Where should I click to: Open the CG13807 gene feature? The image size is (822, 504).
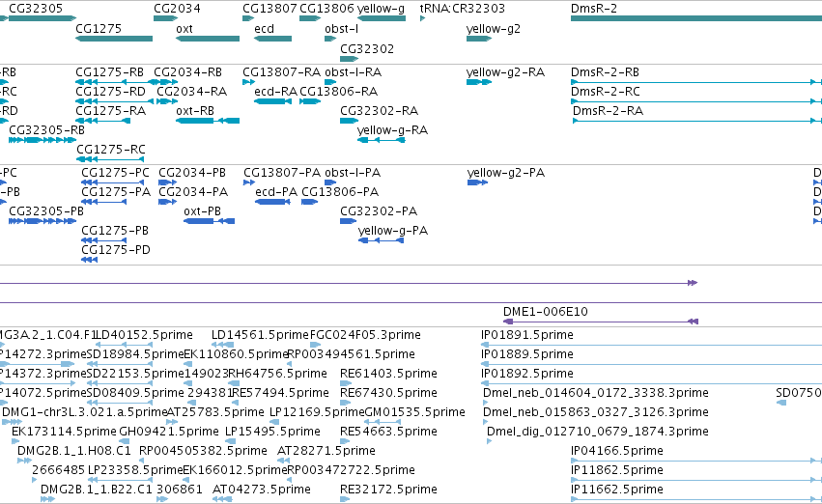pyautogui.click(x=248, y=18)
